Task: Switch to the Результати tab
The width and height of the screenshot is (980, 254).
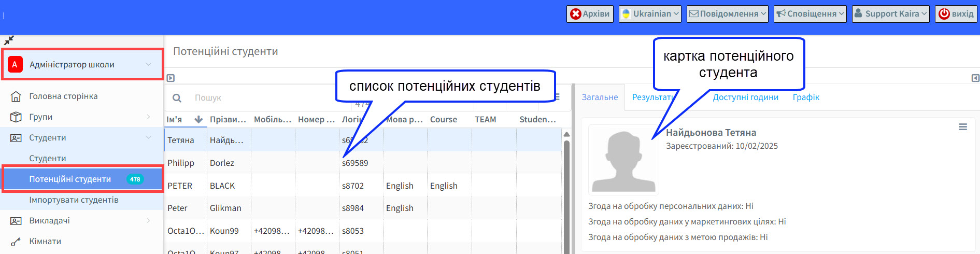Action: 654,97
